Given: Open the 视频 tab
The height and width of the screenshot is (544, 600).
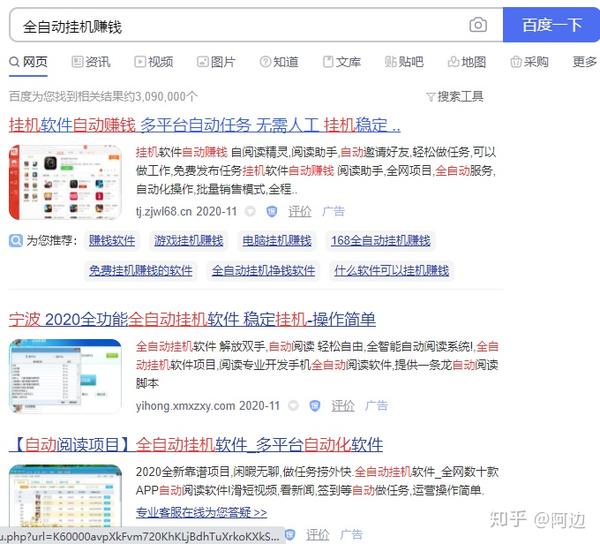Looking at the screenshot, I should [x=154, y=62].
